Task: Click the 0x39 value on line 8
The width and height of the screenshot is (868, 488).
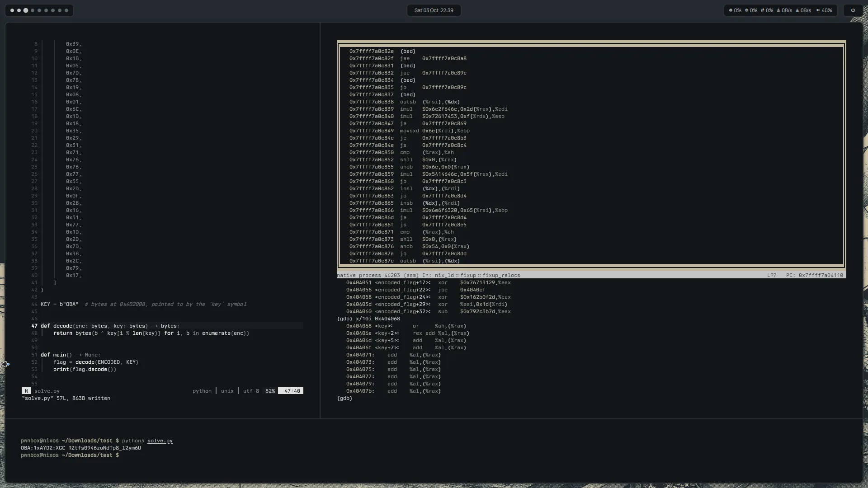Action: click(x=73, y=44)
